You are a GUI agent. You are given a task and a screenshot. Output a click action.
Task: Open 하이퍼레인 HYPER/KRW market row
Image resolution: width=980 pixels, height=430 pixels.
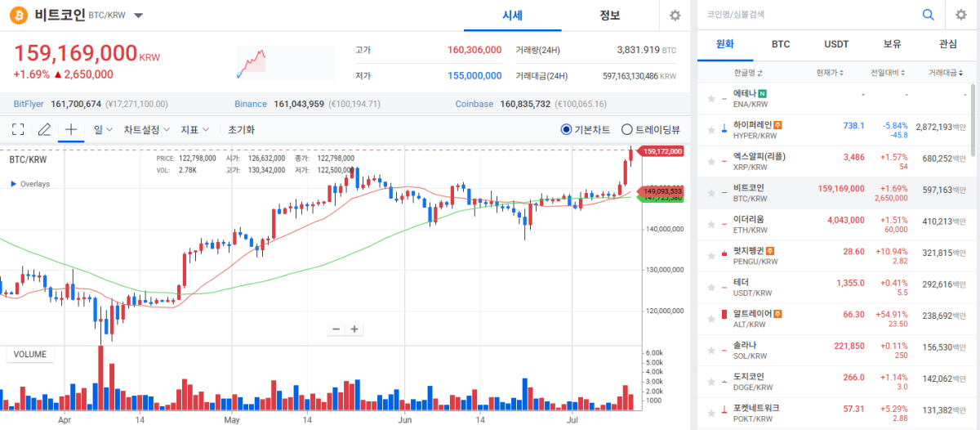coord(836,130)
